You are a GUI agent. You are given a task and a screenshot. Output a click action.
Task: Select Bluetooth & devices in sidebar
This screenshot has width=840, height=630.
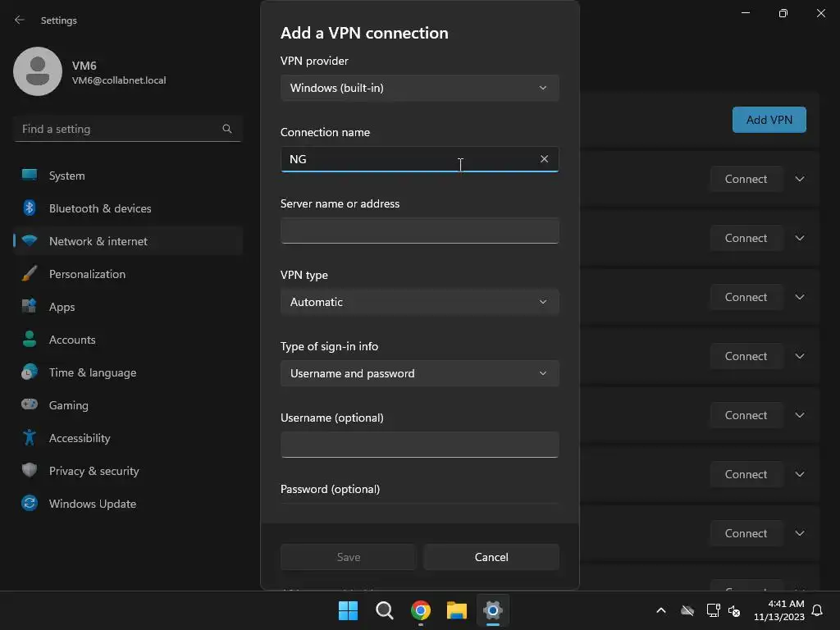(x=100, y=208)
